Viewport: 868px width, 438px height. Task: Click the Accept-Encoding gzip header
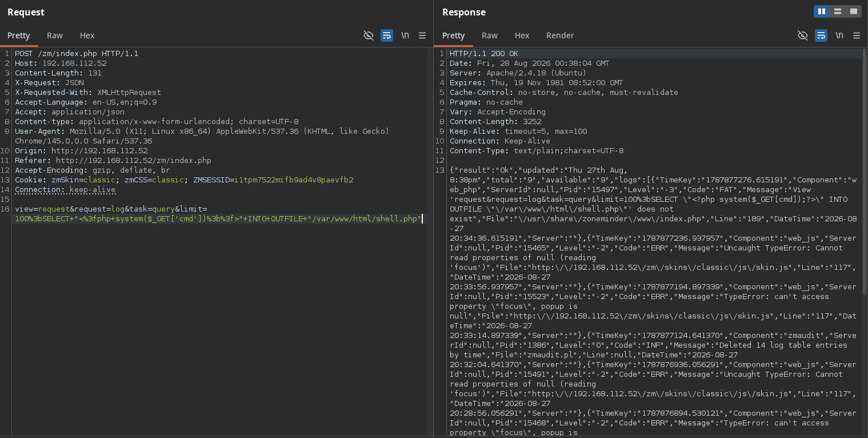[93, 170]
